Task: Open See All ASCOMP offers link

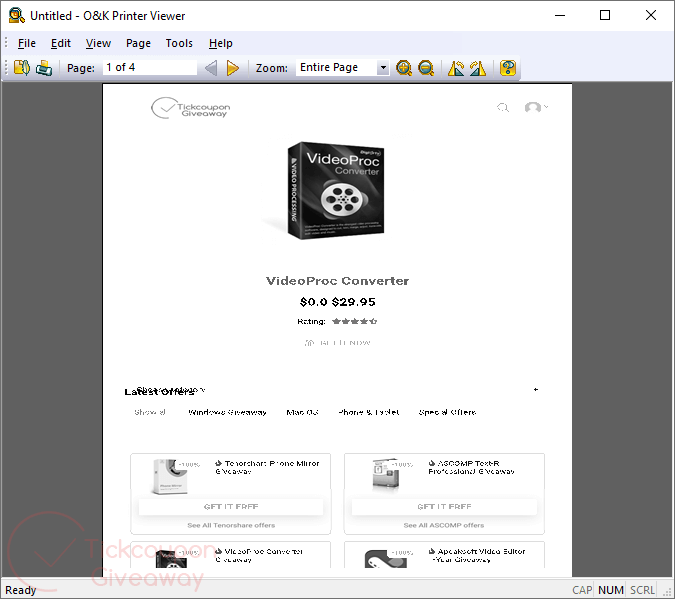Action: pos(444,525)
